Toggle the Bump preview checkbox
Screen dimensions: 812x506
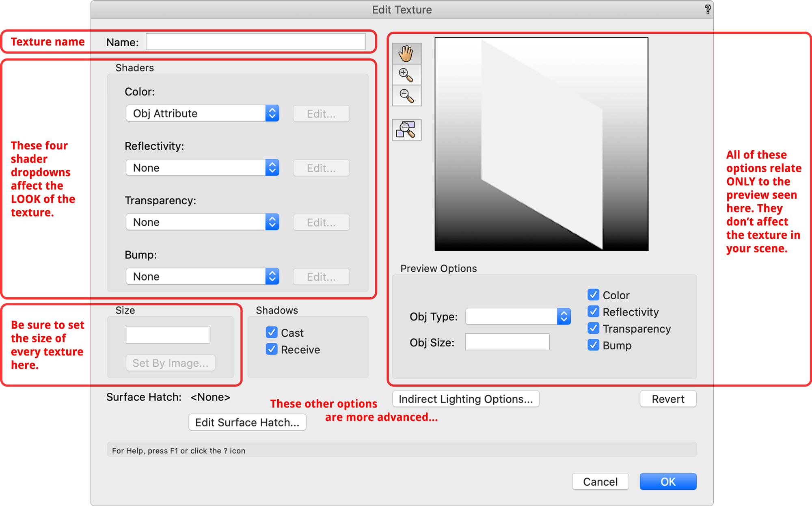(x=593, y=345)
